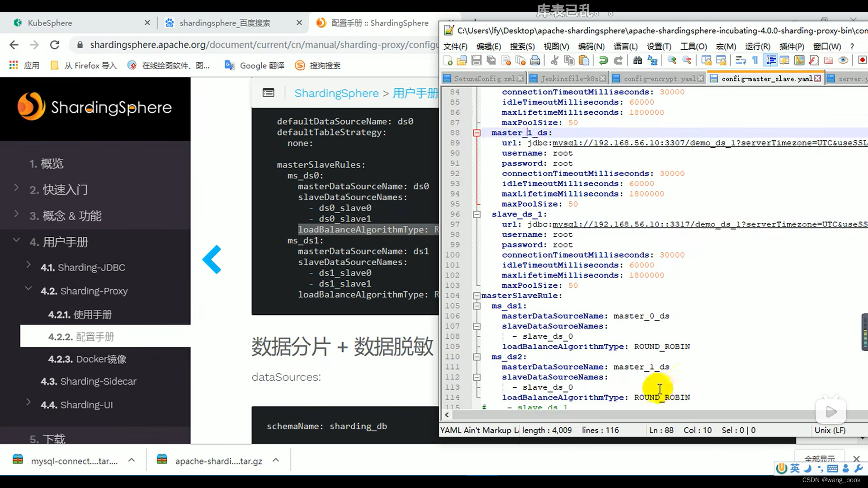The image size is (868, 488).
Task: Switch to config-encrypt.yaml tab
Action: click(x=659, y=79)
